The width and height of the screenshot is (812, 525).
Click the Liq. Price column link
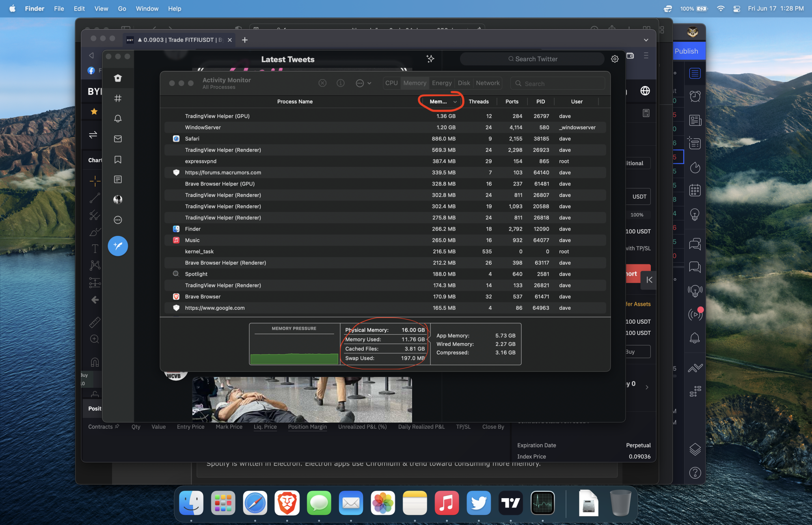[265, 427]
